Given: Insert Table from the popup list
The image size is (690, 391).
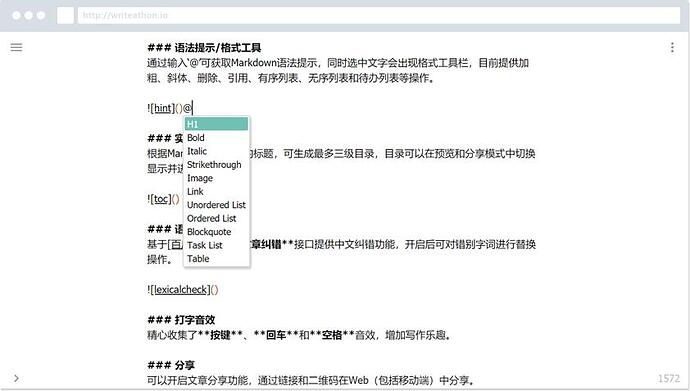Looking at the screenshot, I should (217, 259).
